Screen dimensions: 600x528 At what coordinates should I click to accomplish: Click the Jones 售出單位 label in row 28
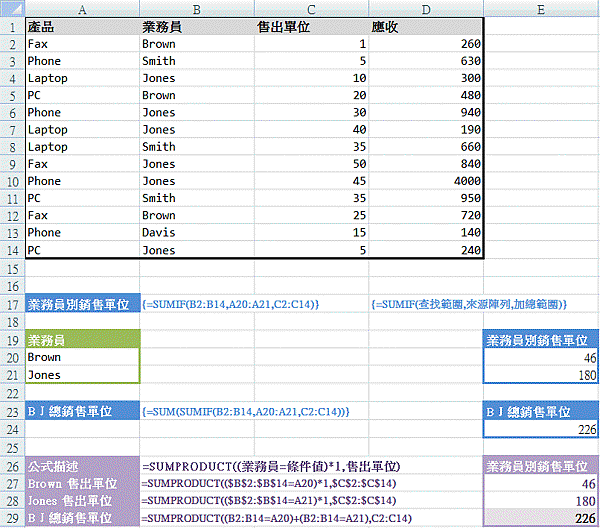click(83, 501)
